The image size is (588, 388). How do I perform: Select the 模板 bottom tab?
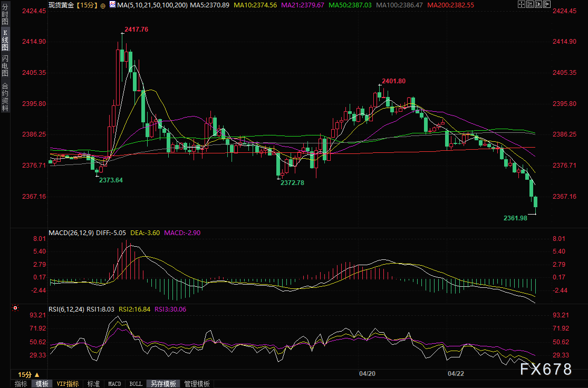coord(42,384)
